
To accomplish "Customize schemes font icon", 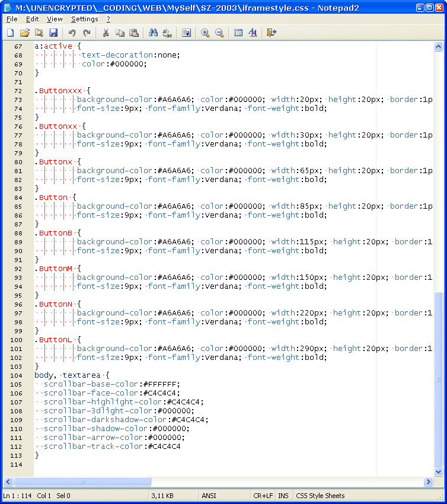I will pyautogui.click(x=253, y=33).
